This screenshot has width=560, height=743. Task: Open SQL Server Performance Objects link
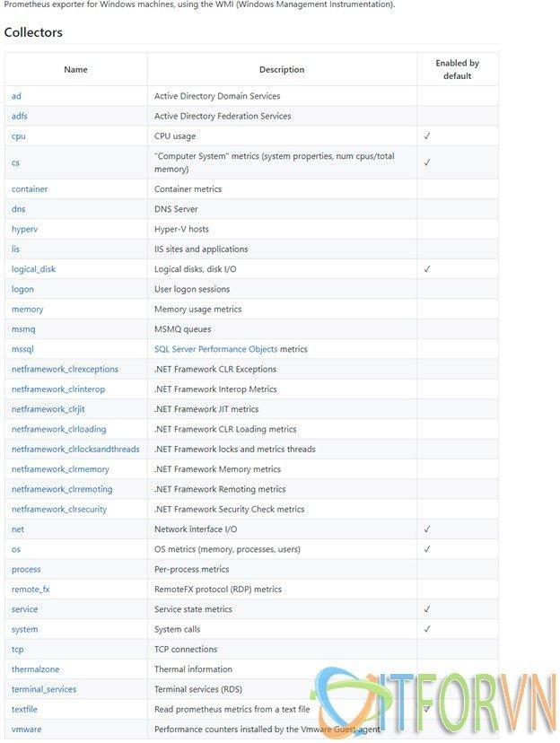(x=215, y=349)
